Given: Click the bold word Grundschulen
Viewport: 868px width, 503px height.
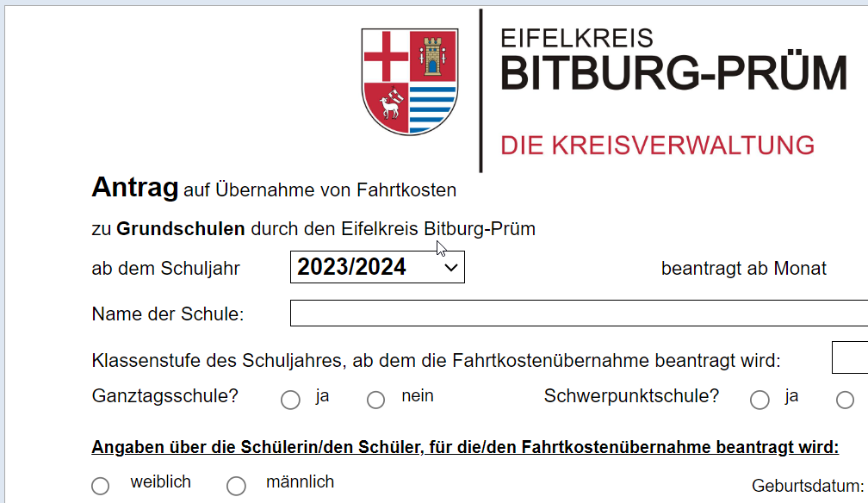Looking at the screenshot, I should [181, 229].
